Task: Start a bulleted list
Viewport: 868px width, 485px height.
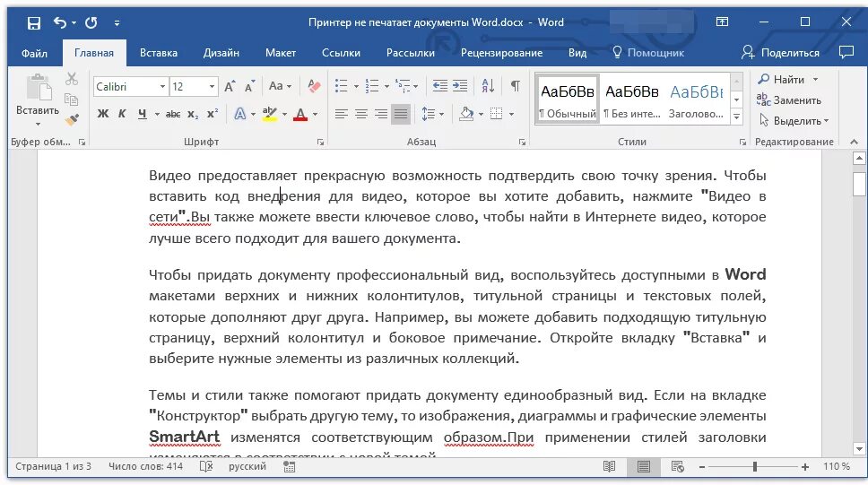Action: (342, 86)
